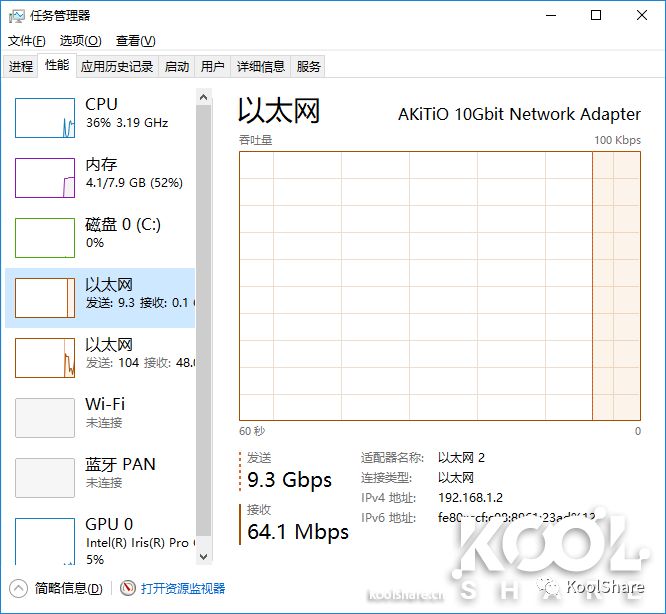Click the 60 秒 time axis label
The image size is (666, 614).
pos(252,431)
